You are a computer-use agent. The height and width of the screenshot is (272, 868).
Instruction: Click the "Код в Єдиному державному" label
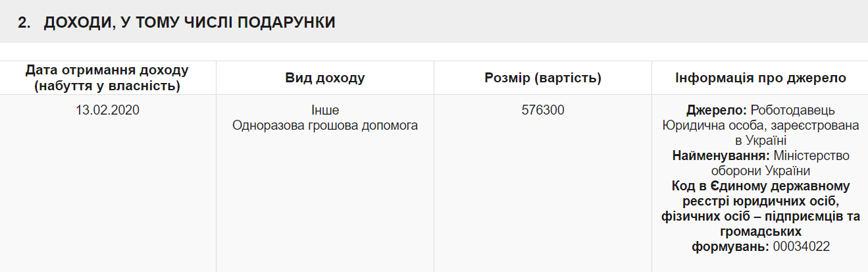point(760,186)
